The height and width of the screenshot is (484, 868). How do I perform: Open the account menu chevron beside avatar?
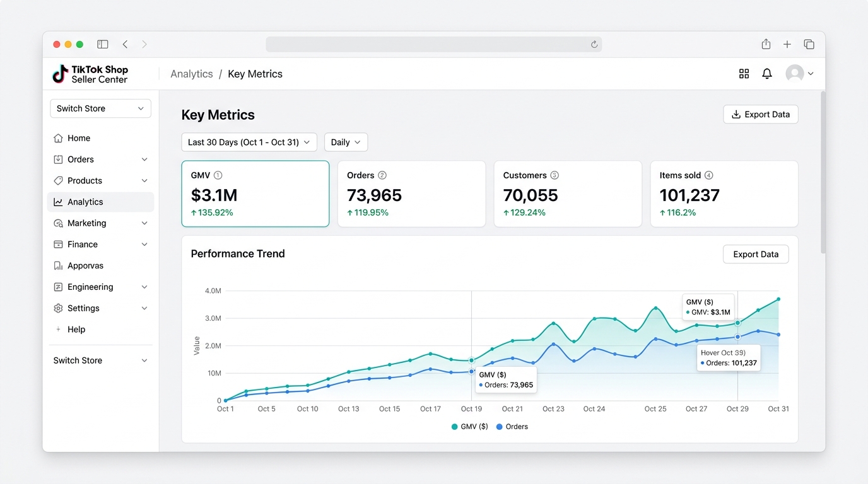coord(811,74)
